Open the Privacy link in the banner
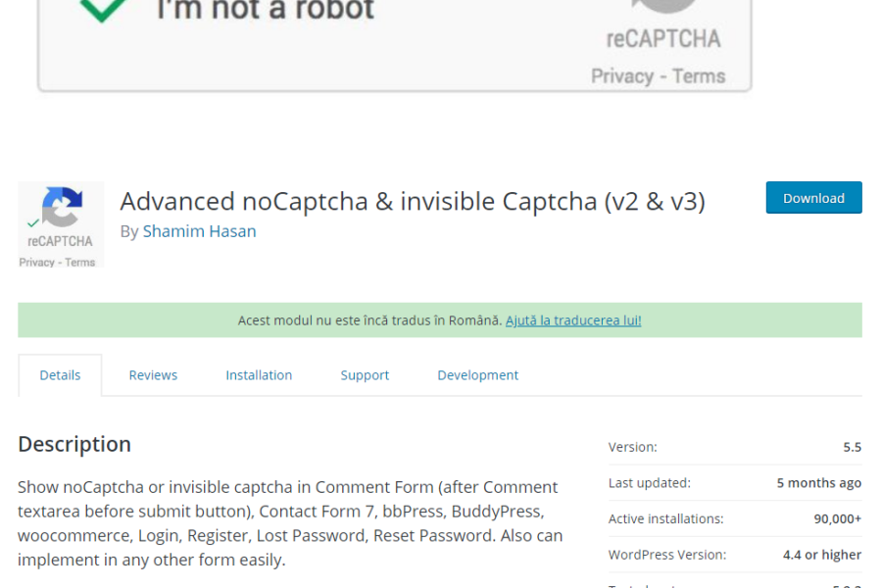The image size is (882, 588). pyautogui.click(x=621, y=76)
